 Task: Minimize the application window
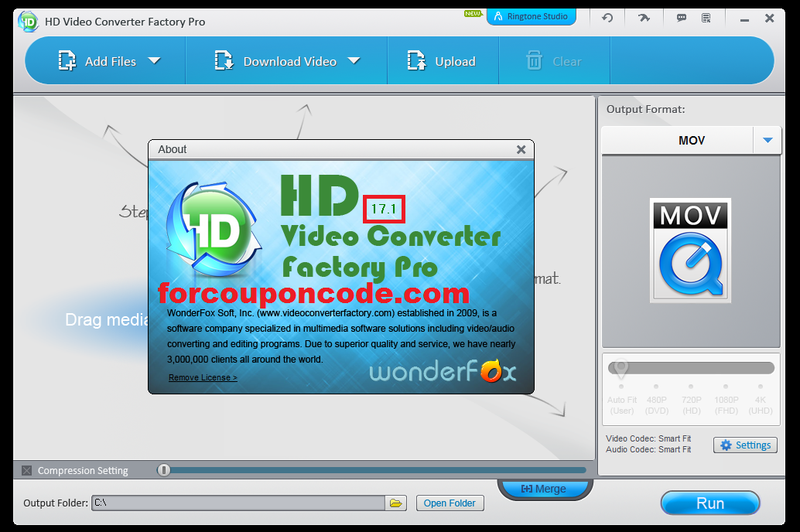[744, 19]
